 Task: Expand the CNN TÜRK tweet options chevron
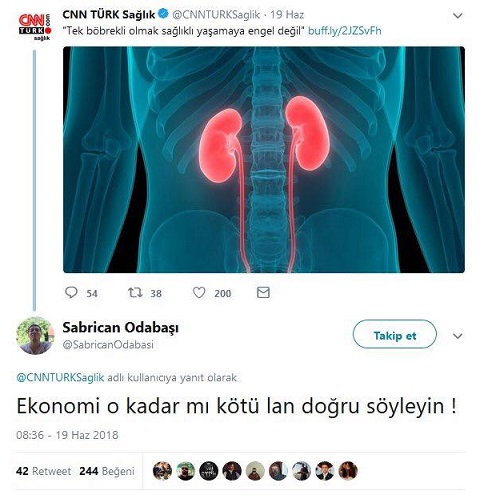pos(458,16)
